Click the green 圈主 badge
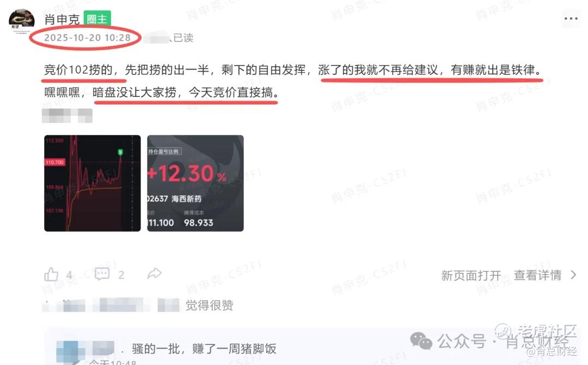Viewport: 588px width, 365px height. tap(97, 18)
